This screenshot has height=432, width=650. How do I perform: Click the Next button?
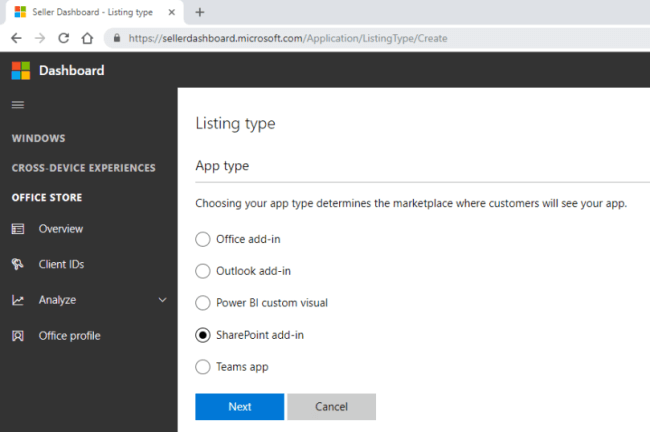coord(240,407)
